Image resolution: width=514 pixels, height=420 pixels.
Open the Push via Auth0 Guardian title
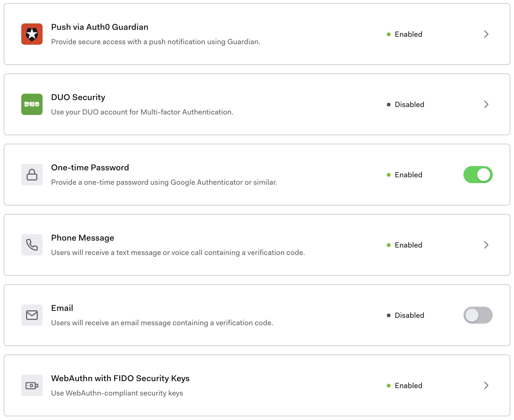100,27
